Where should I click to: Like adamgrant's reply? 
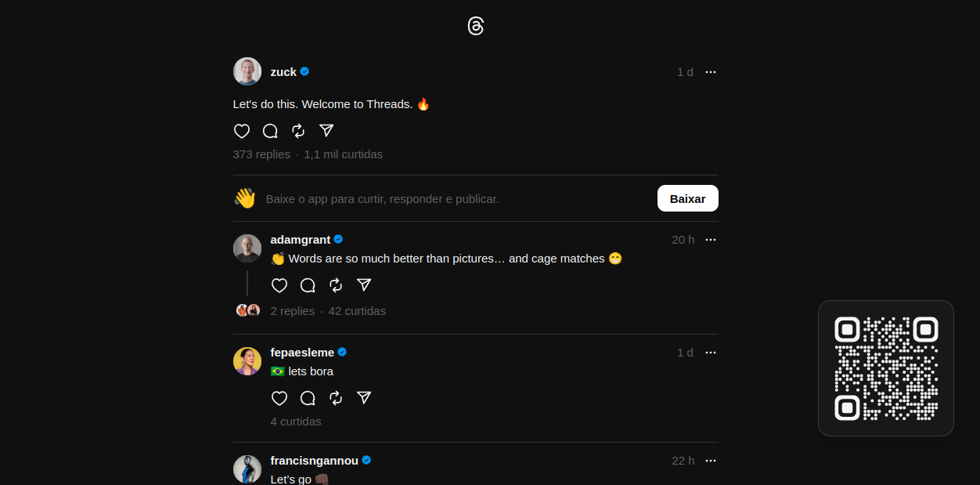click(279, 285)
